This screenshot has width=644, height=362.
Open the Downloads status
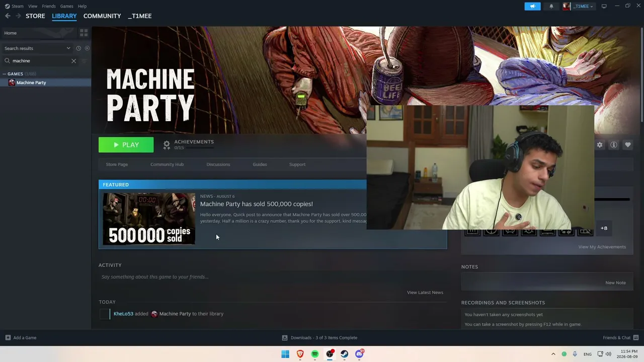[319, 338]
